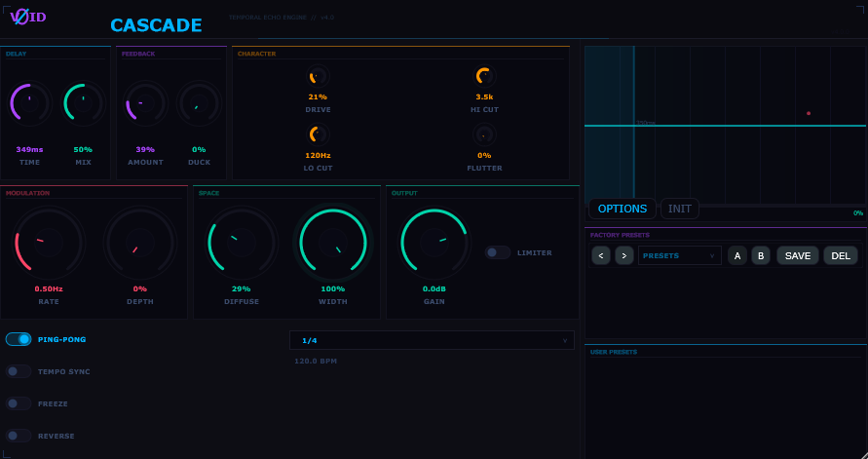
Task: Go to previous preset with < button
Action: pyautogui.click(x=601, y=255)
